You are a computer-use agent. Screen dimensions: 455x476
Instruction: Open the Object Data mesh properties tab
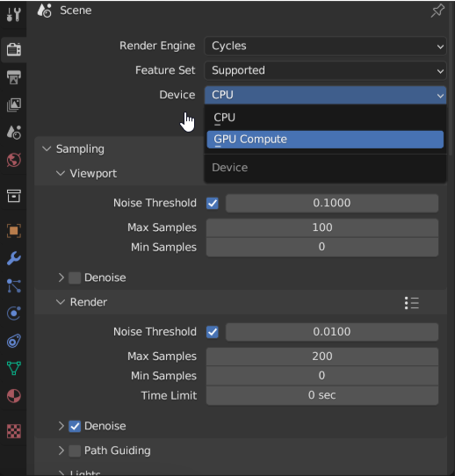coord(14,368)
